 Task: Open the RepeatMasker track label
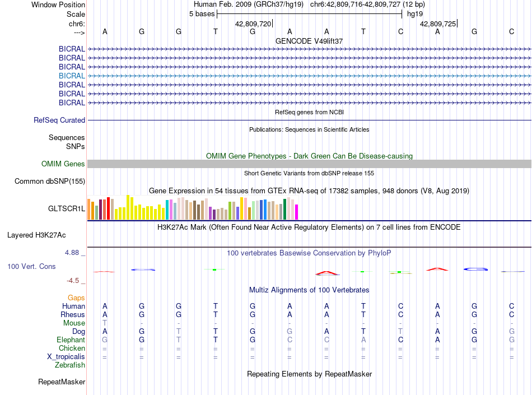pyautogui.click(x=62, y=382)
